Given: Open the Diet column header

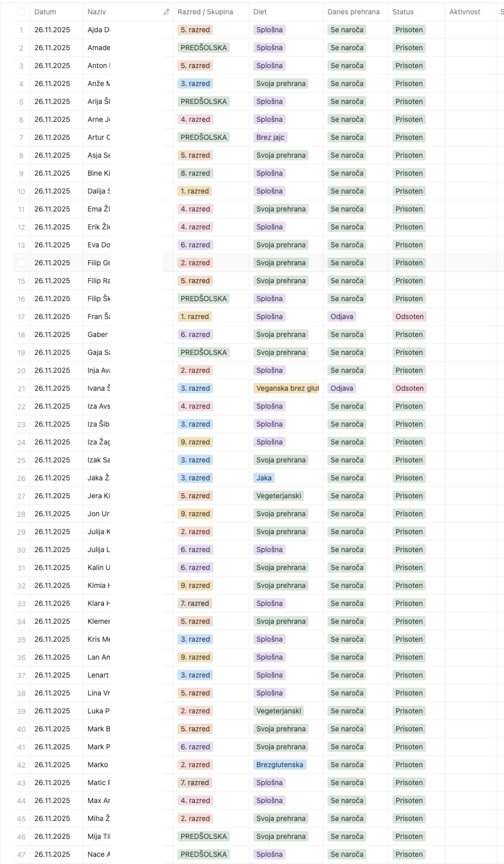Looking at the screenshot, I should (x=260, y=12).
